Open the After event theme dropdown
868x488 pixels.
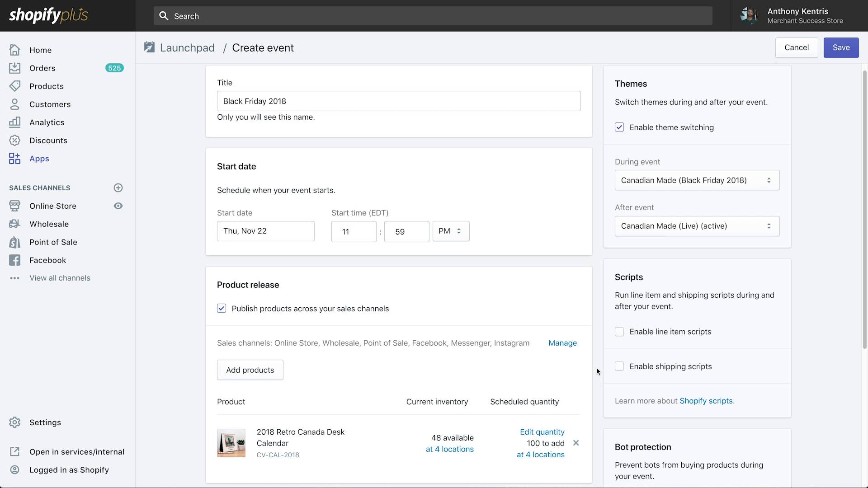click(697, 226)
